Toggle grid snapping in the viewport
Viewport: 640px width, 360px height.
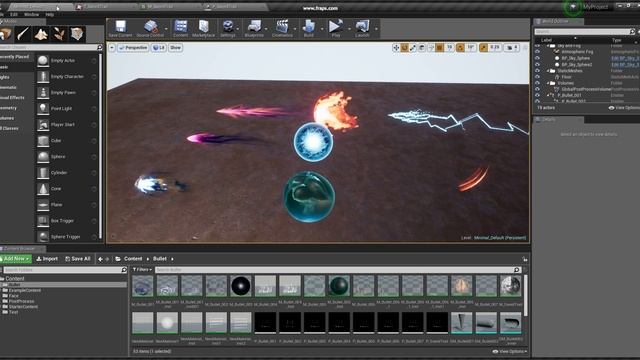click(x=440, y=48)
